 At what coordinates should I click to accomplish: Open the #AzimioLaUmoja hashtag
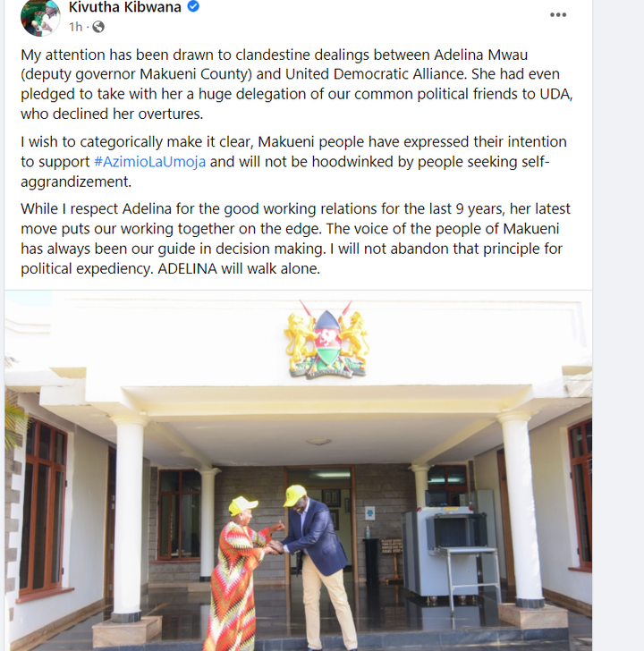150,162
